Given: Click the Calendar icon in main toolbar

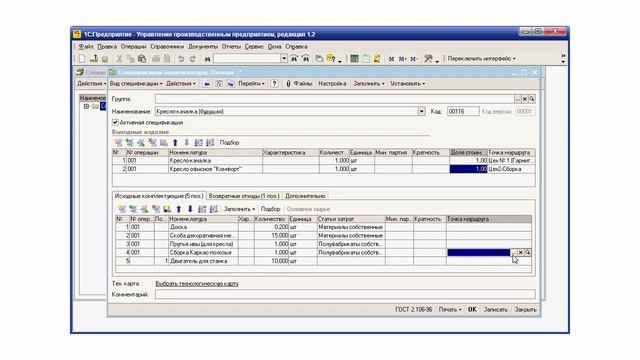Looking at the screenshot, I should coord(366,59).
